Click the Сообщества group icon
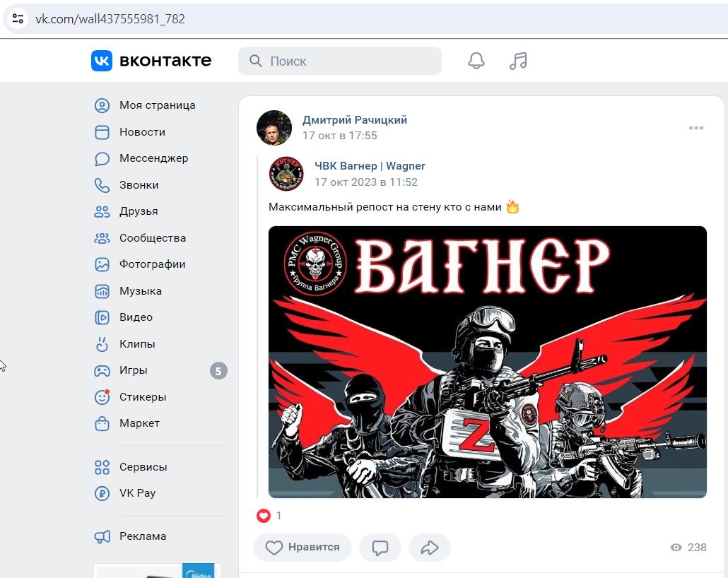This screenshot has height=578, width=728. (102, 238)
